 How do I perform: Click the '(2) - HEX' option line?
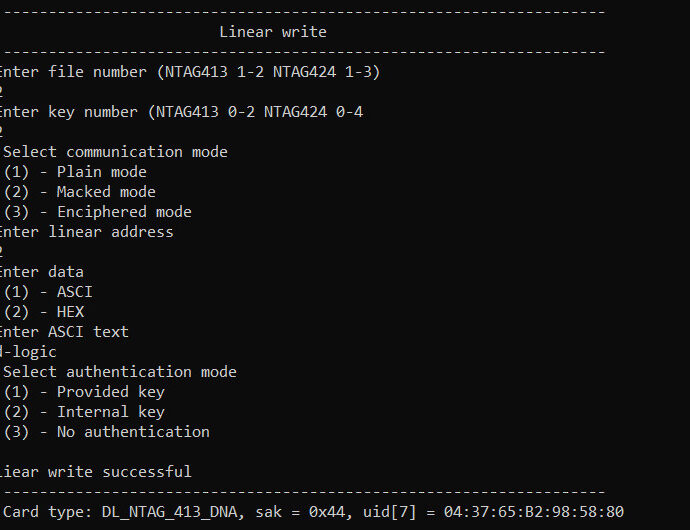click(x=44, y=312)
